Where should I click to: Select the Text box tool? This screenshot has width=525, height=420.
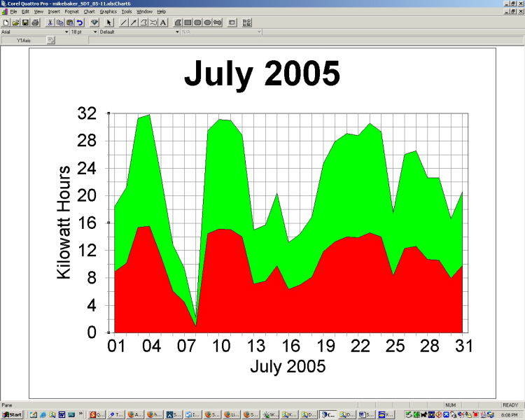pyautogui.click(x=163, y=22)
